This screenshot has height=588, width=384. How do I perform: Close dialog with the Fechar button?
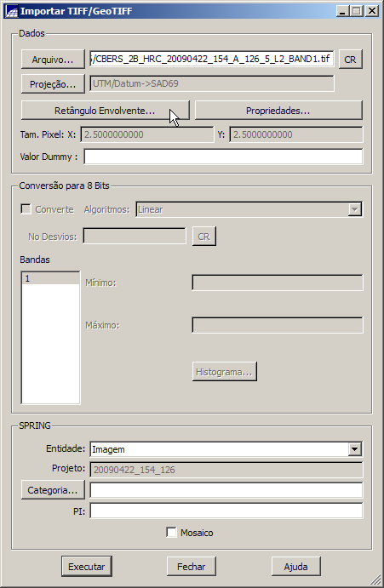[192, 566]
